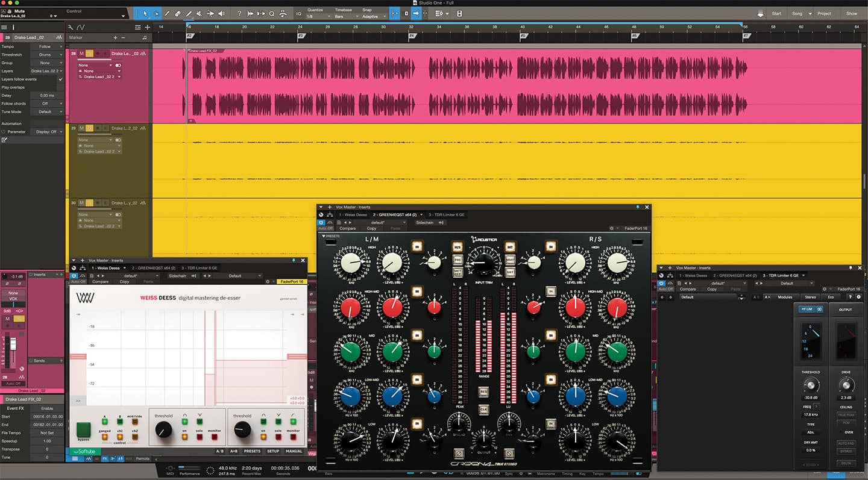Adjust left threshold knob in Weiss Deess

point(163,429)
